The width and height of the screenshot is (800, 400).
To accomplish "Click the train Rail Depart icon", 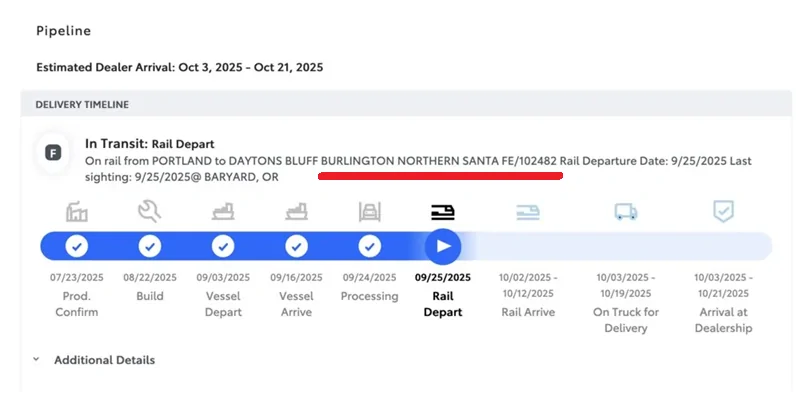I will (x=443, y=211).
